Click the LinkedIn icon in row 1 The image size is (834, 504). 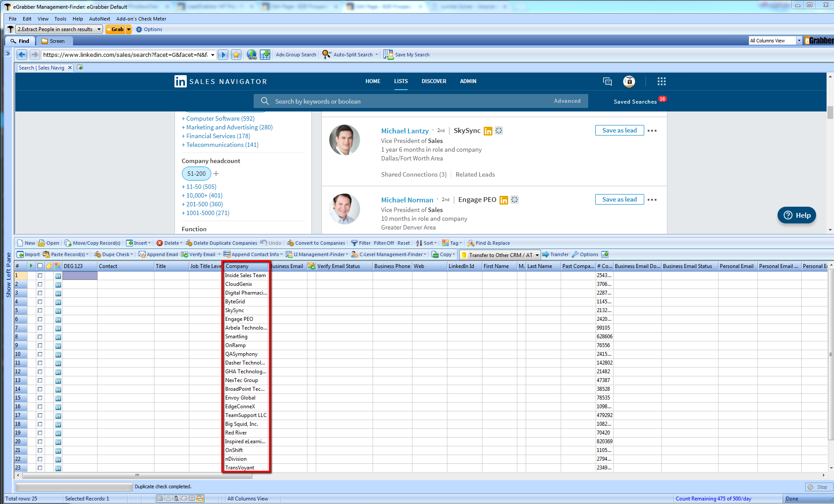pos(58,276)
